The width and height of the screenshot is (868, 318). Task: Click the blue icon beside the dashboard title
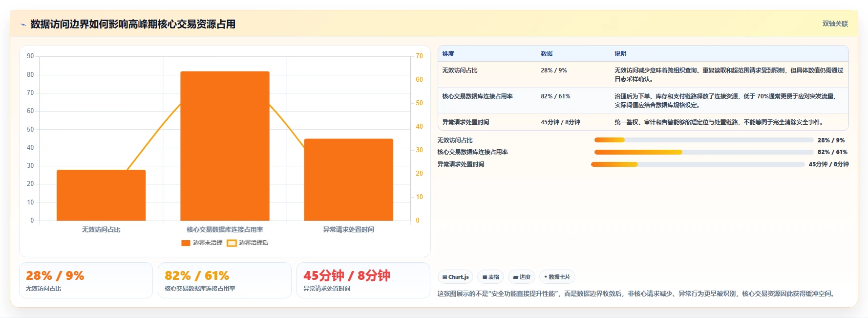[23, 24]
